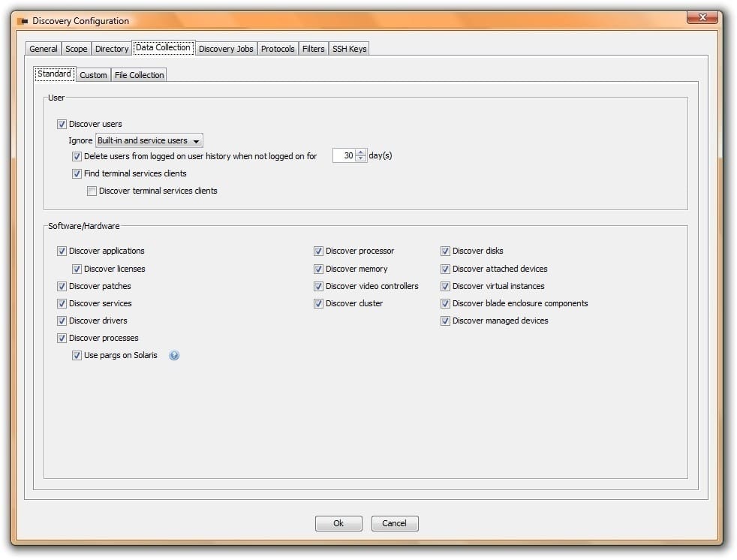Disable Discover patches
Image resolution: width=737 pixels, height=560 pixels.
pos(62,286)
